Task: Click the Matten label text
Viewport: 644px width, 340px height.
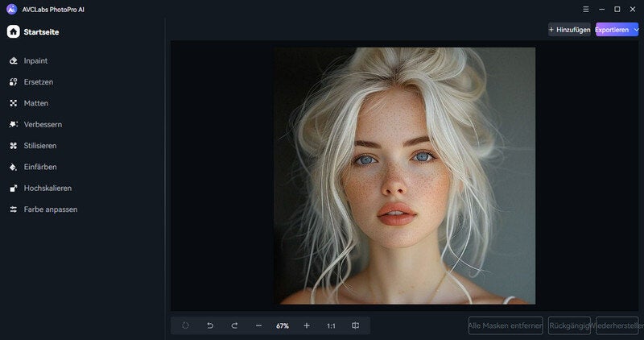Action: click(36, 103)
